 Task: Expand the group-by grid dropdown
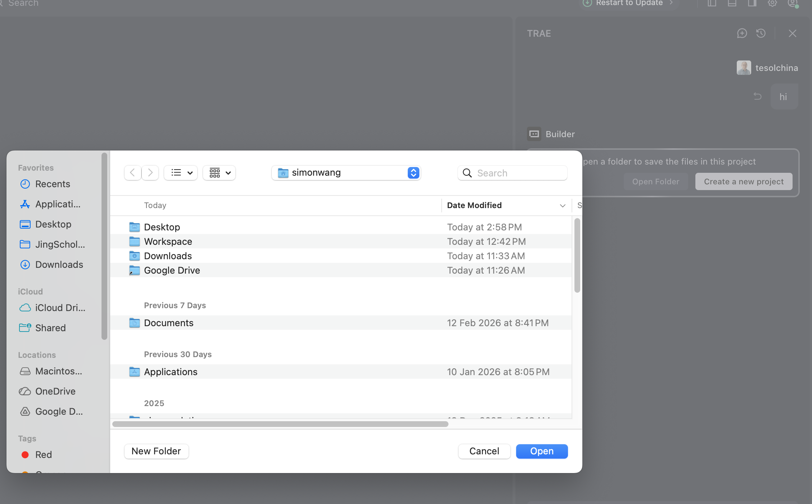220,173
